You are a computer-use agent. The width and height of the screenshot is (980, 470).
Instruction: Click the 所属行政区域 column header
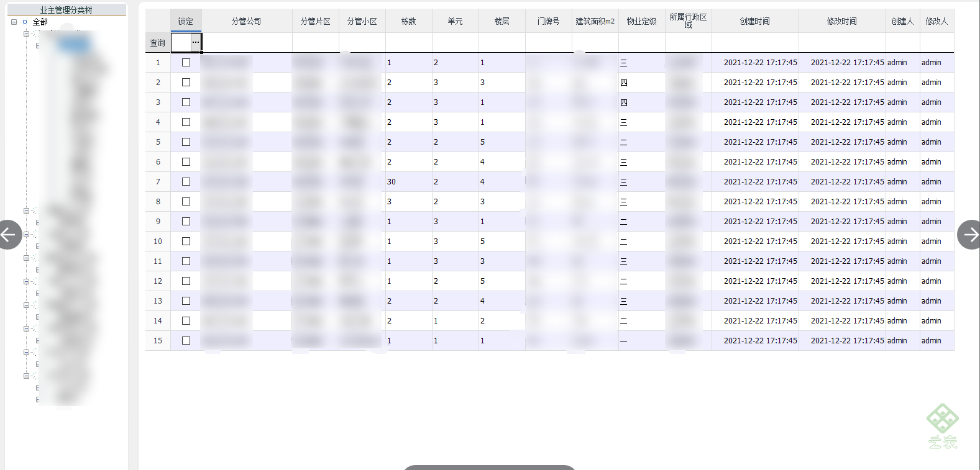point(689,21)
